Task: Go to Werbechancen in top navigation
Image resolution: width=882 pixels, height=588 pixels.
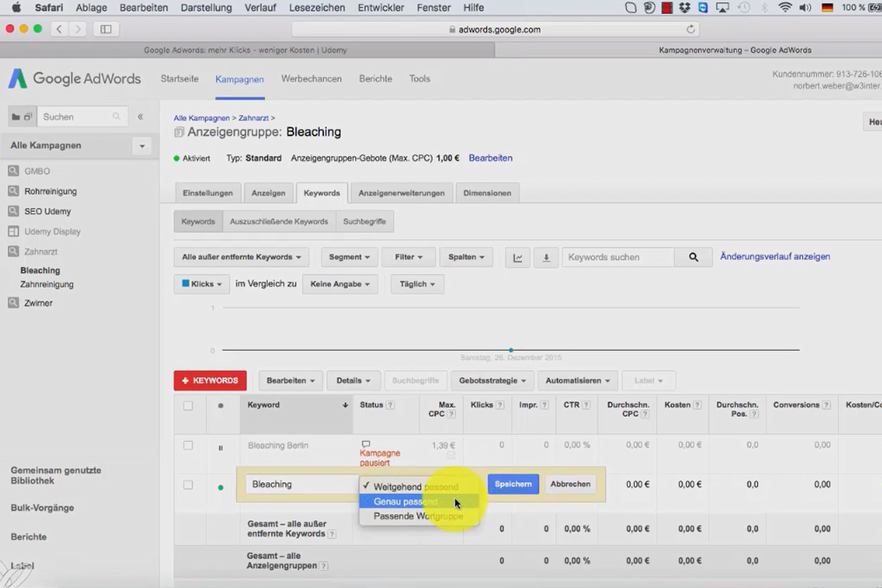Action: 311,79
